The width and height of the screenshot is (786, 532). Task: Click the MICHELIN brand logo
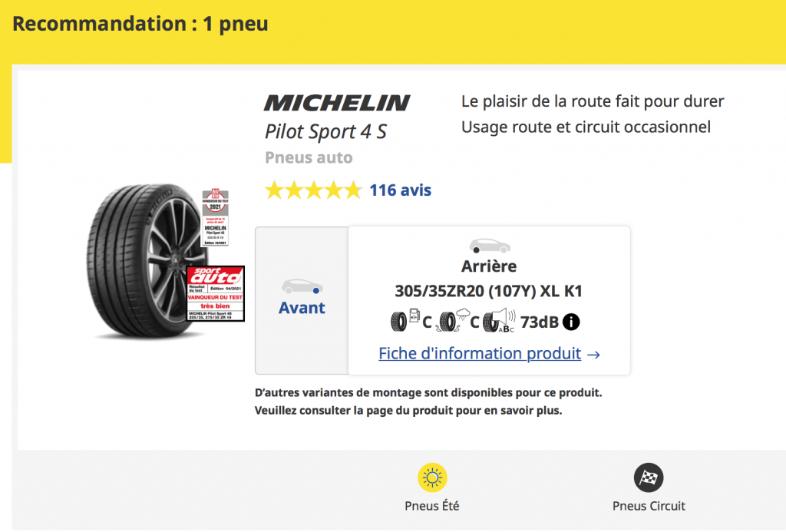338,103
